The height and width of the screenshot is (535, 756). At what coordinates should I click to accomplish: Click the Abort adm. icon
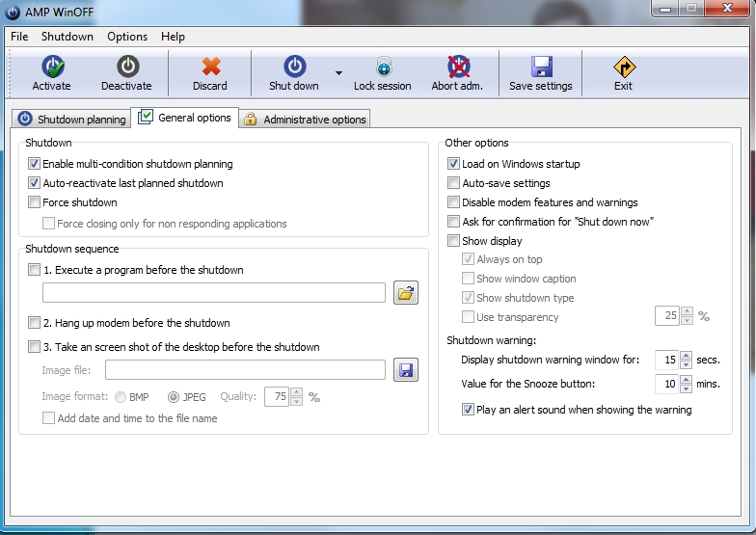459,67
